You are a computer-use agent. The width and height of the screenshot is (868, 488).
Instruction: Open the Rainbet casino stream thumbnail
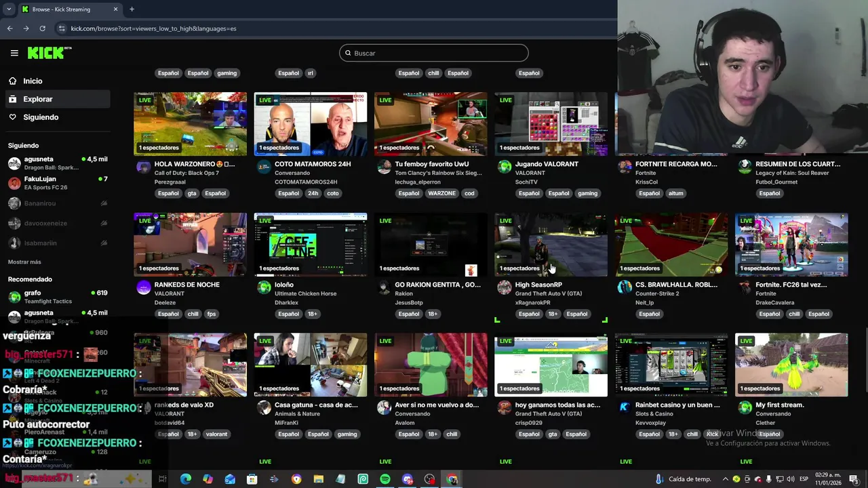pos(671,365)
